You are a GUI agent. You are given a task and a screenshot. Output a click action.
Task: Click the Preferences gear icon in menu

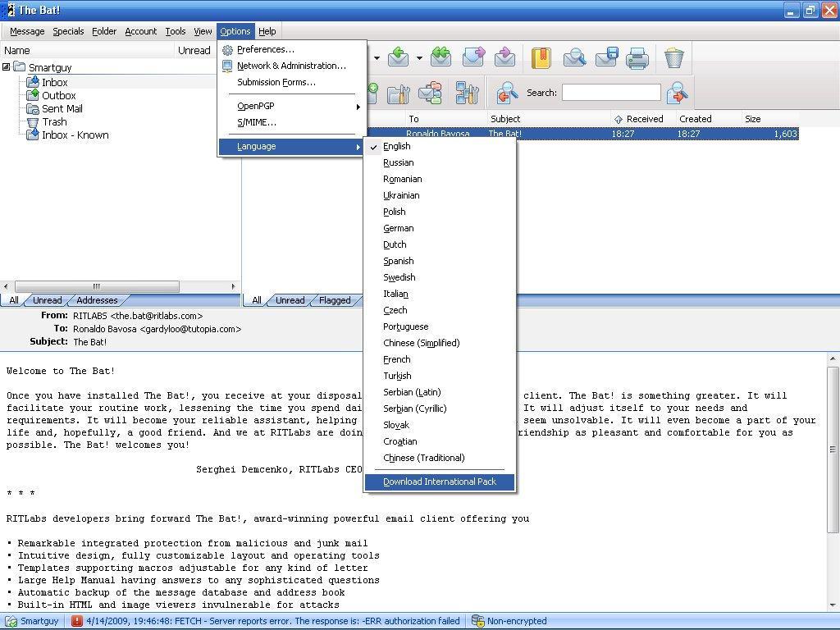(x=228, y=50)
